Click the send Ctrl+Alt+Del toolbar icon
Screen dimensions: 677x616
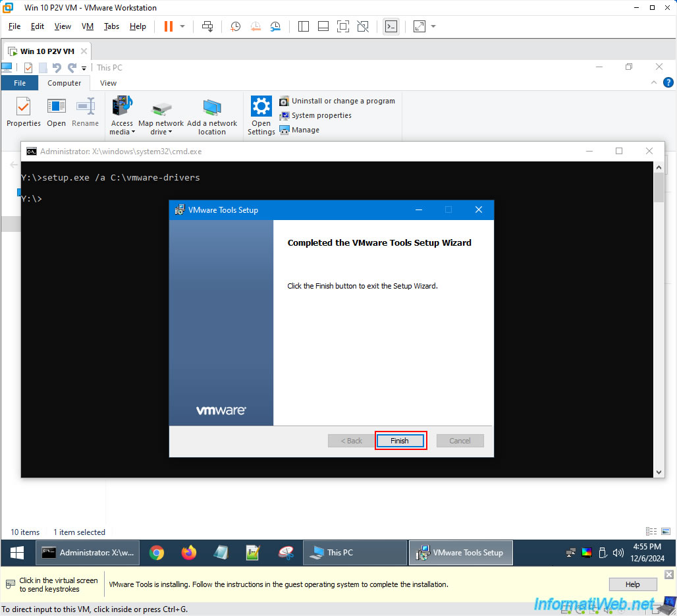(207, 26)
